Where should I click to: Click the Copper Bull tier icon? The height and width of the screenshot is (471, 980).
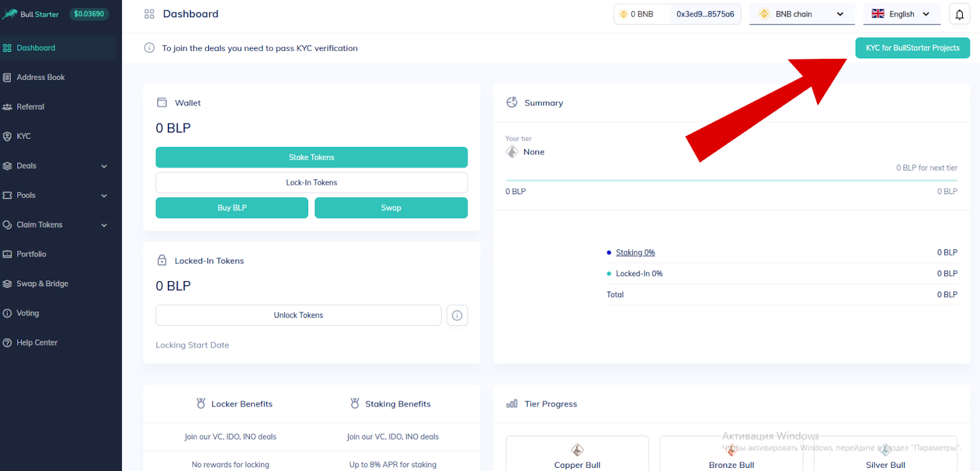coord(577,450)
